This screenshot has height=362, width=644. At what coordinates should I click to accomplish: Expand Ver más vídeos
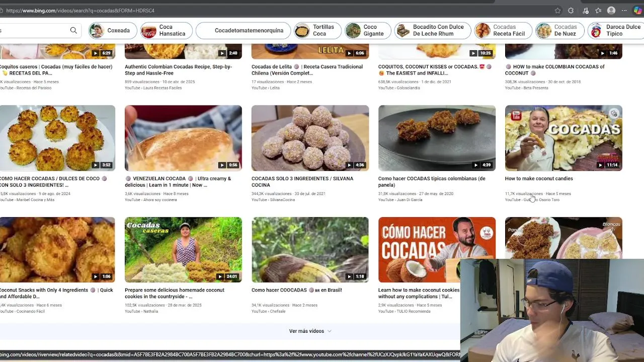click(x=310, y=331)
